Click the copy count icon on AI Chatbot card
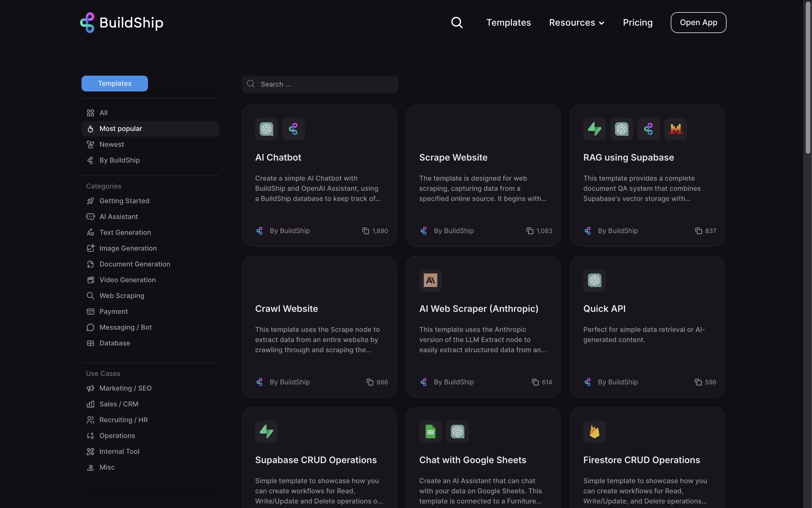Viewport: 812px width, 508px height. coord(366,231)
